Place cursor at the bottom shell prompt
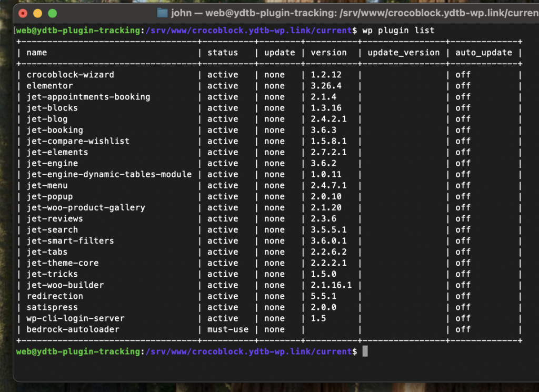This screenshot has width=539, height=392. pos(365,351)
